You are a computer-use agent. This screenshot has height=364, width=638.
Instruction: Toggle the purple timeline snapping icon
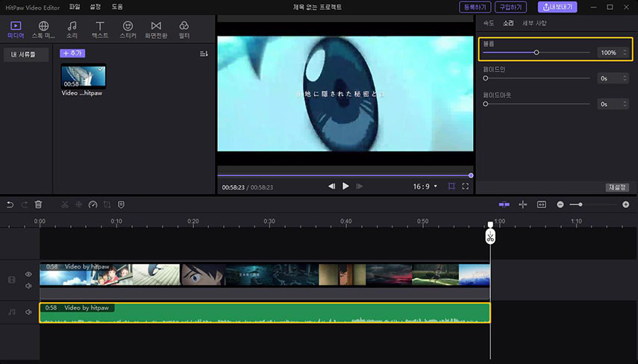coord(504,204)
